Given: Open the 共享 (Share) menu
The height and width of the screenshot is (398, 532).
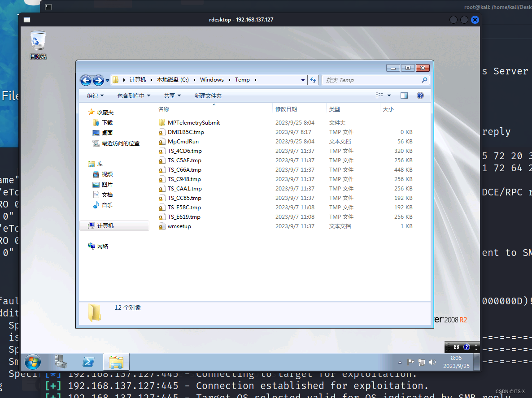Looking at the screenshot, I should (171, 95).
